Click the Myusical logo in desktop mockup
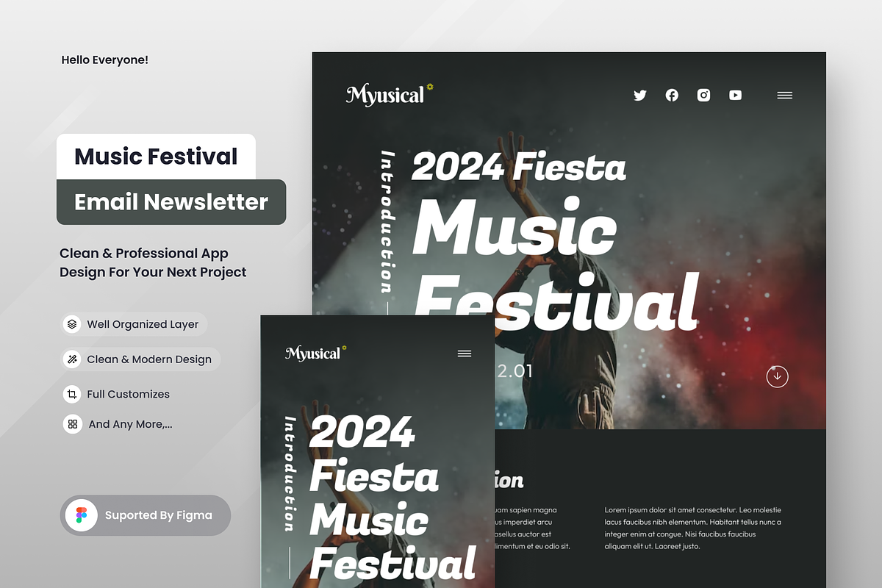The width and height of the screenshot is (882, 588). (x=390, y=95)
